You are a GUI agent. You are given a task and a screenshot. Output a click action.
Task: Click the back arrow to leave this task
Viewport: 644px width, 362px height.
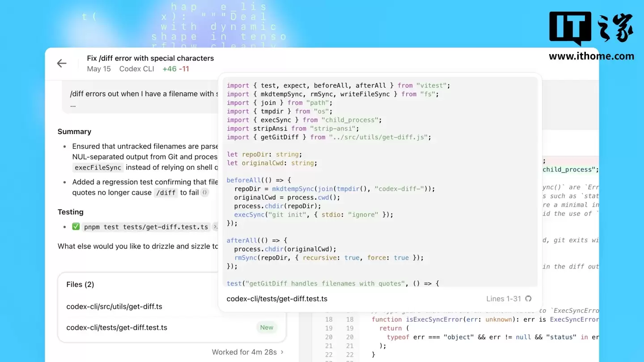[x=61, y=63]
